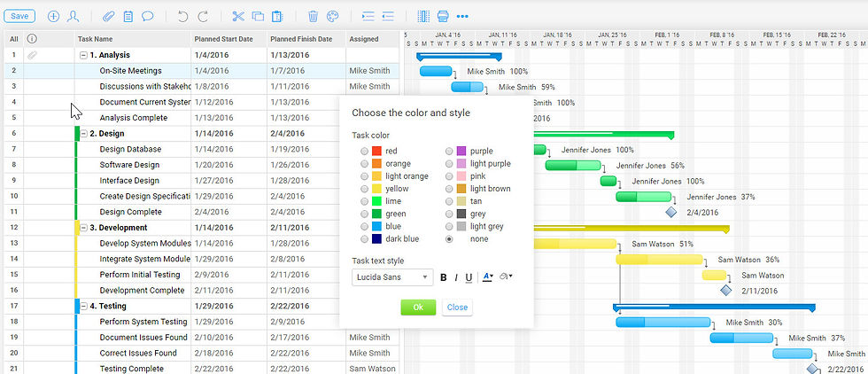Screen dimensions: 868x374
Task: Click the light brown color swatch
Action: [461, 189]
